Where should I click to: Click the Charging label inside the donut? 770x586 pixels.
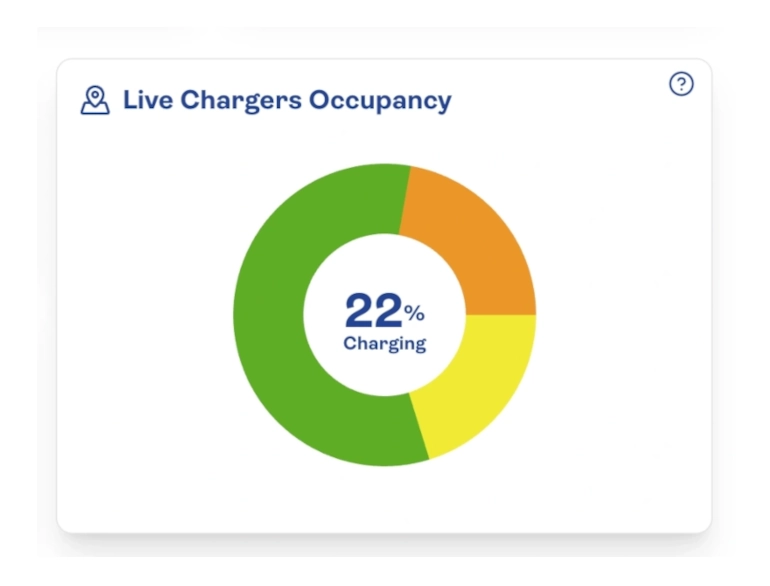pyautogui.click(x=385, y=344)
